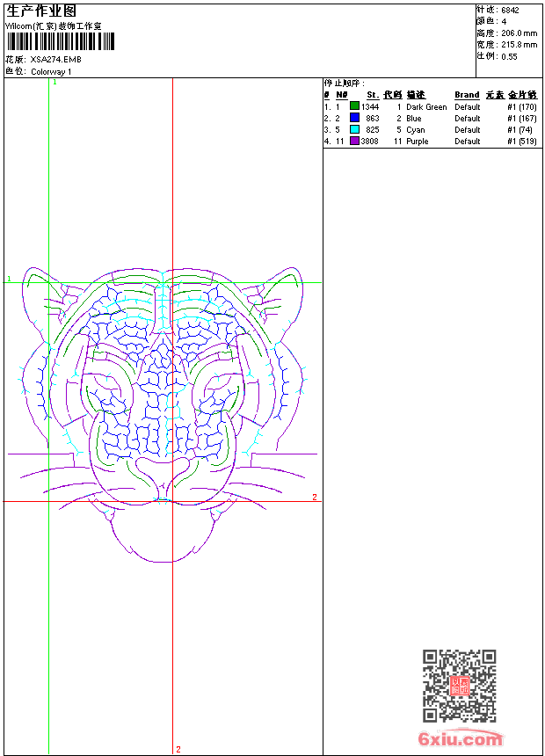
Task: Click the 'Wilcom' studio name line
Action: coord(54,26)
